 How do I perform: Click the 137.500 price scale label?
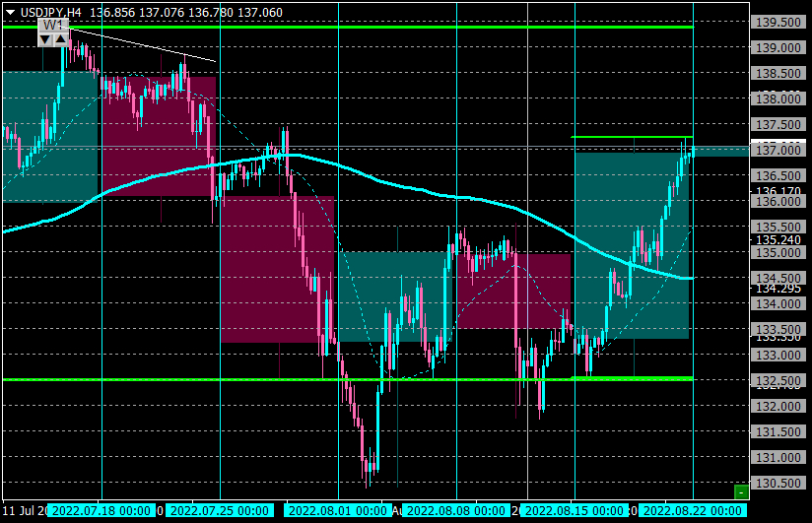[x=778, y=125]
